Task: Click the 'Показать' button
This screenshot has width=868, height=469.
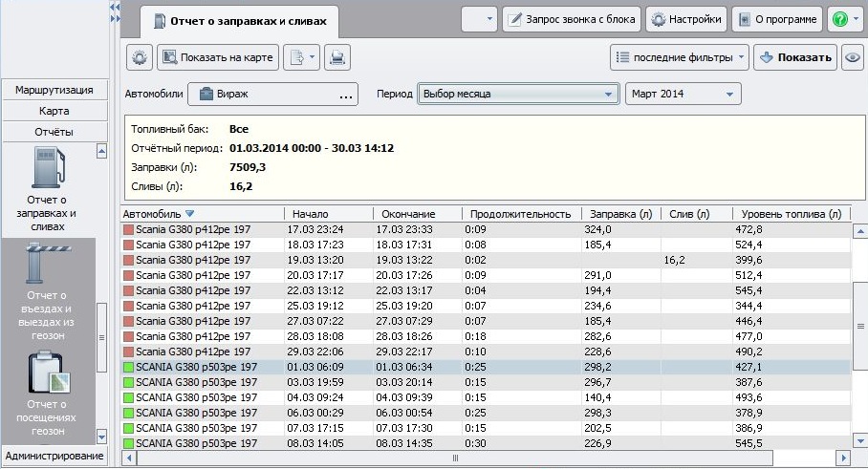Action: 795,57
